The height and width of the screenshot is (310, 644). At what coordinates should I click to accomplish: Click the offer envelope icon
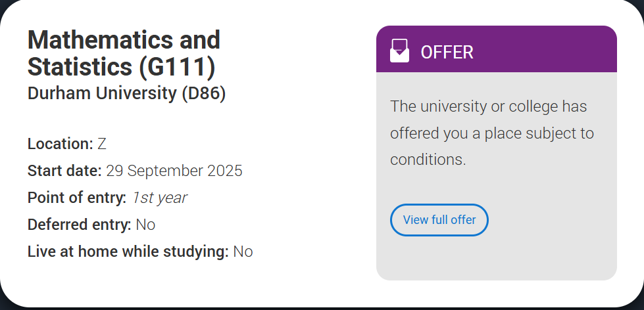click(399, 51)
